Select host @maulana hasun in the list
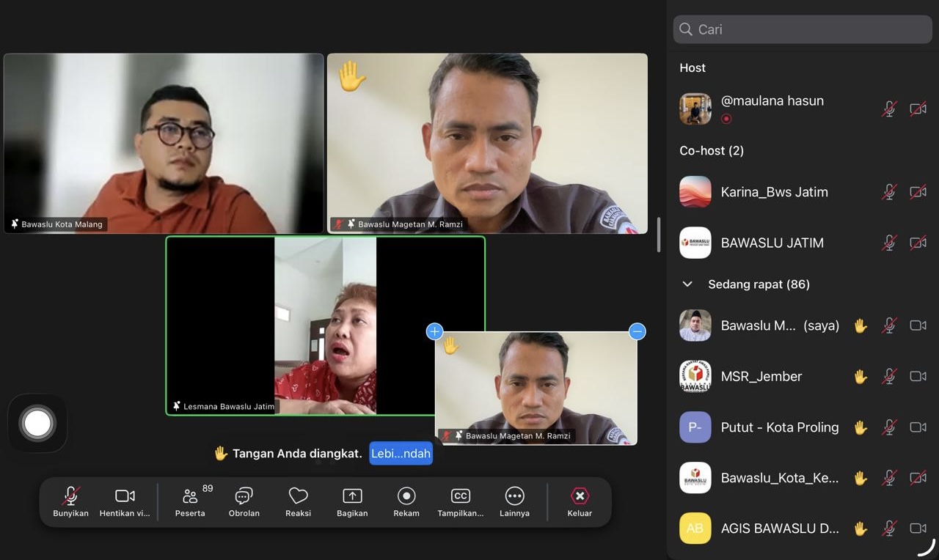This screenshot has width=939, height=560. [772, 101]
